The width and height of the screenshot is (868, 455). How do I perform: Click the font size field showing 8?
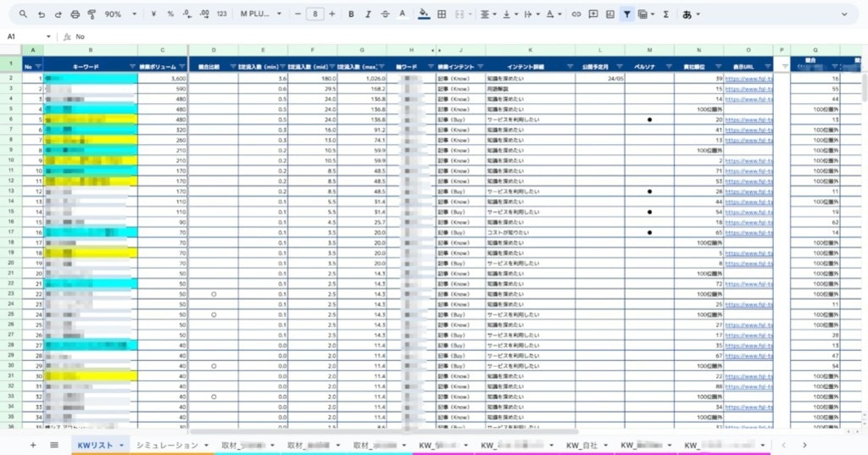(x=315, y=14)
